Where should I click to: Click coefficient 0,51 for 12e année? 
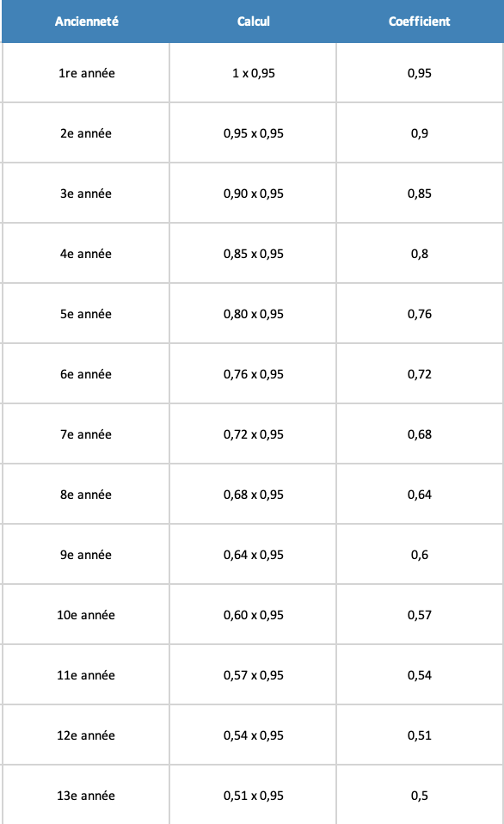pyautogui.click(x=420, y=735)
